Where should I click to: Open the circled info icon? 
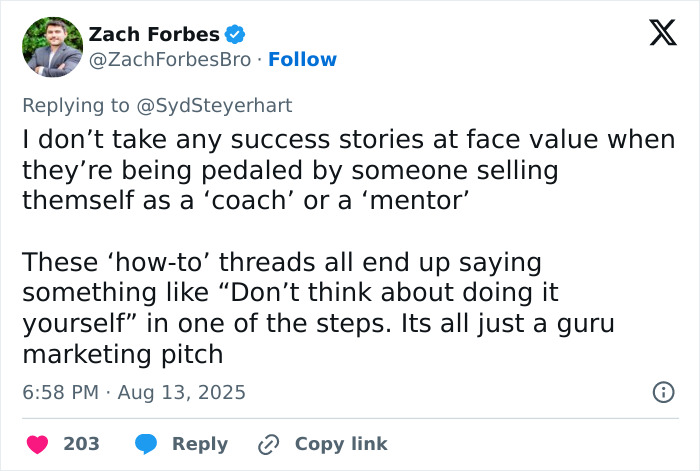[x=663, y=392]
